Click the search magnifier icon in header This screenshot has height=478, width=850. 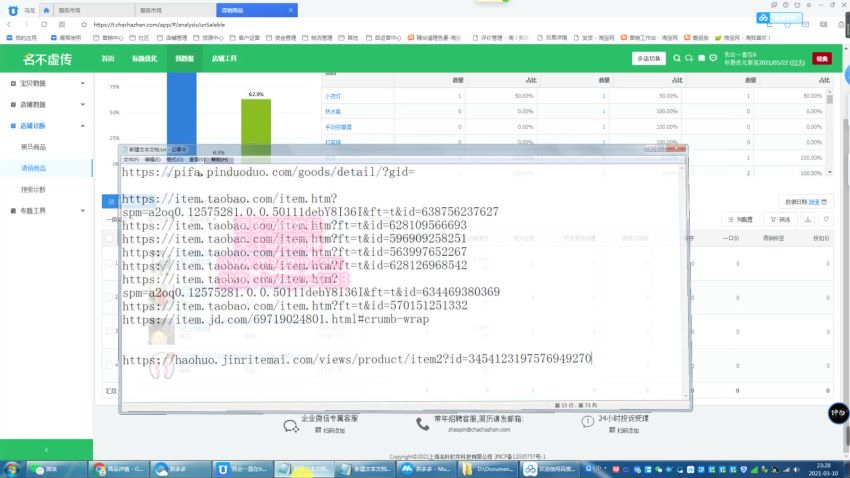click(x=677, y=58)
